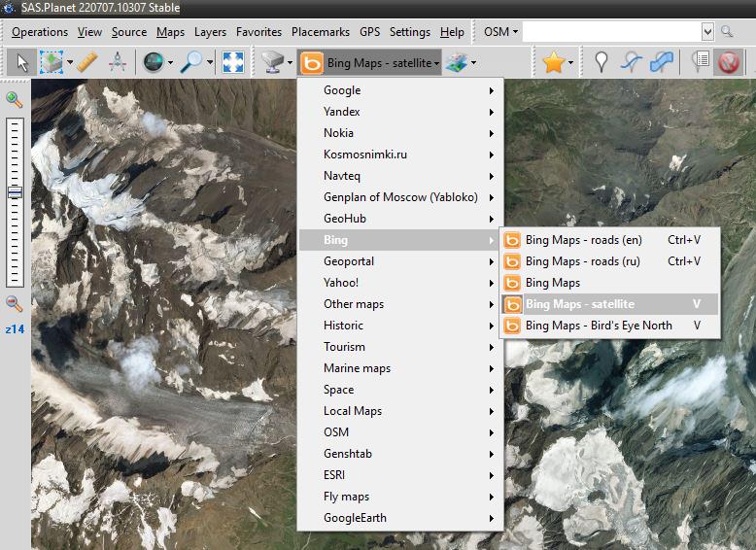Pick the ruler distance measurement tool

tap(87, 62)
